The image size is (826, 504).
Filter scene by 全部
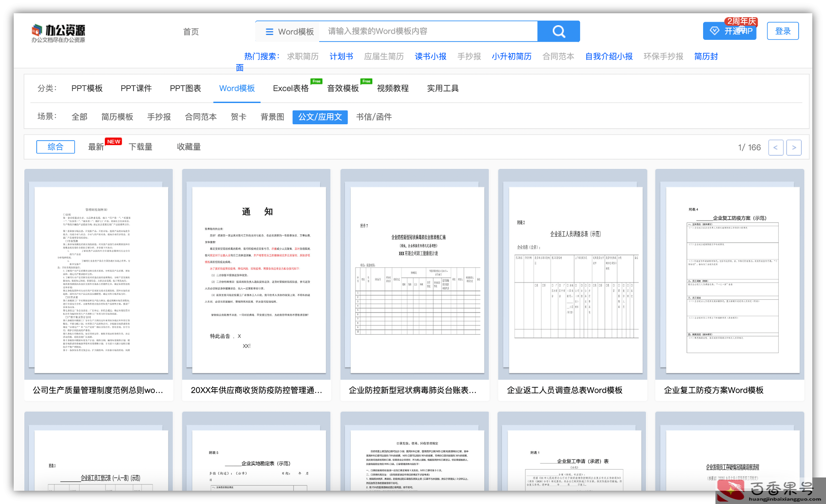point(80,117)
